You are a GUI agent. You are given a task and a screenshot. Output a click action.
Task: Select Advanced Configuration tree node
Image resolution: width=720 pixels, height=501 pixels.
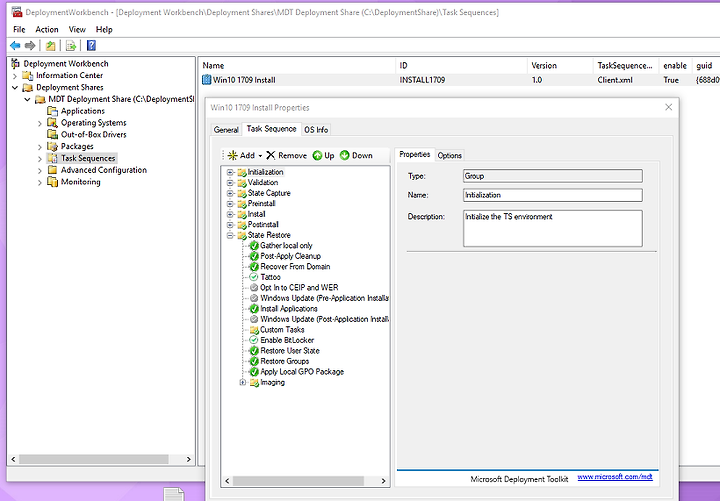click(x=104, y=170)
